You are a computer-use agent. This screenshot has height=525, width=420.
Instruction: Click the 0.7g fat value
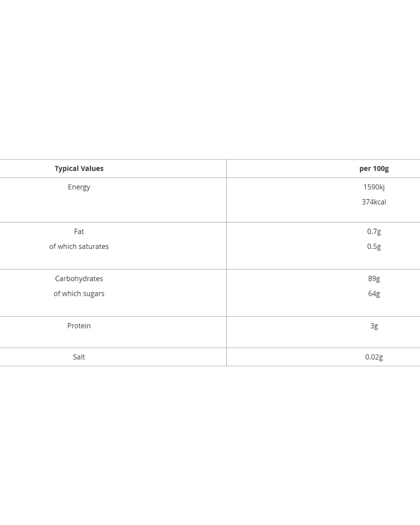374,231
